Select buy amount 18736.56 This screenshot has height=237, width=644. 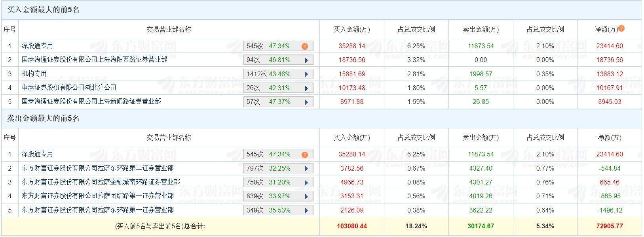click(x=351, y=60)
